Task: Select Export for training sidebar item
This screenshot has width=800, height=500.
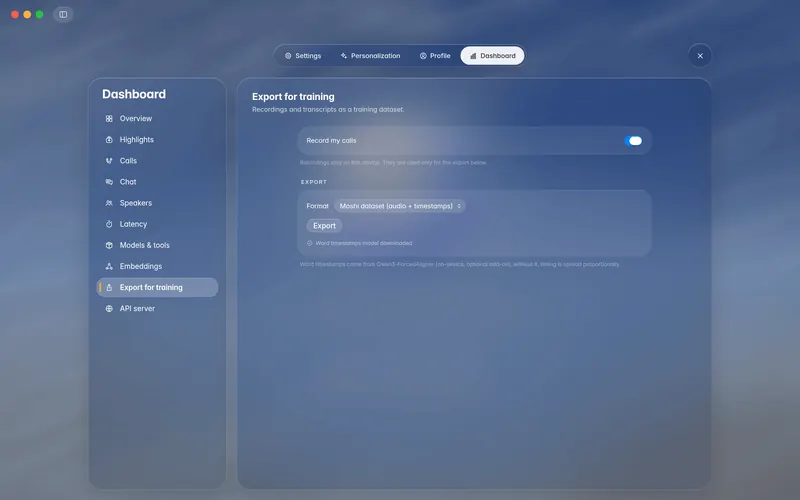Action: click(157, 287)
